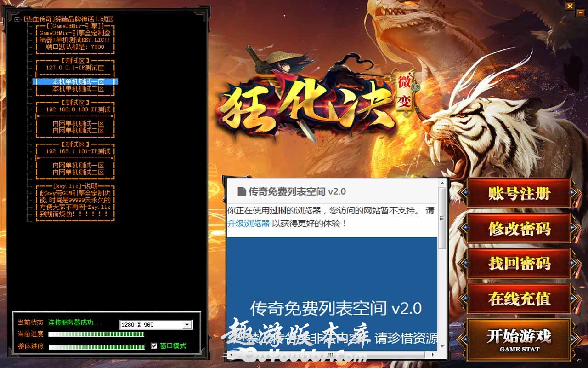Open 在线充值 online recharge

tap(519, 299)
